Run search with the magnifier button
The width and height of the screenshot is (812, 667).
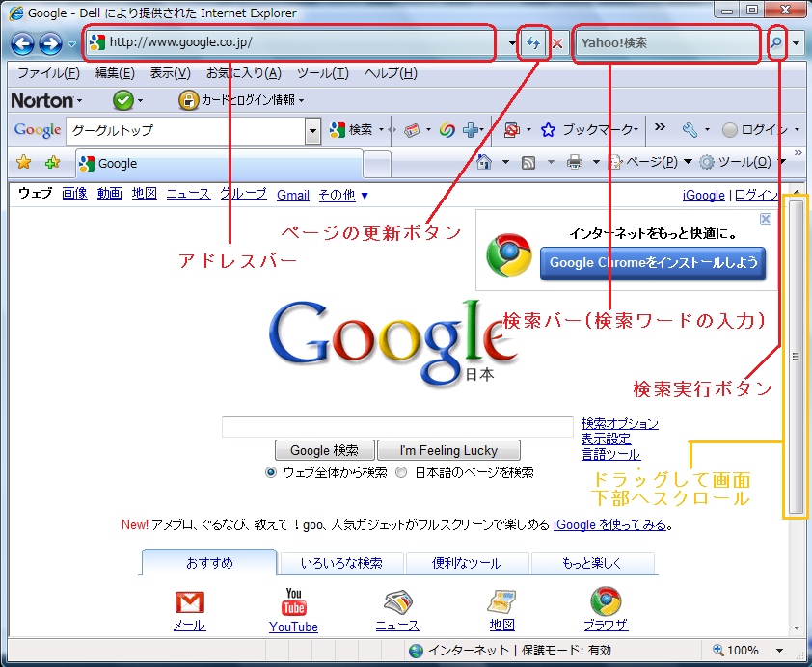[775, 43]
